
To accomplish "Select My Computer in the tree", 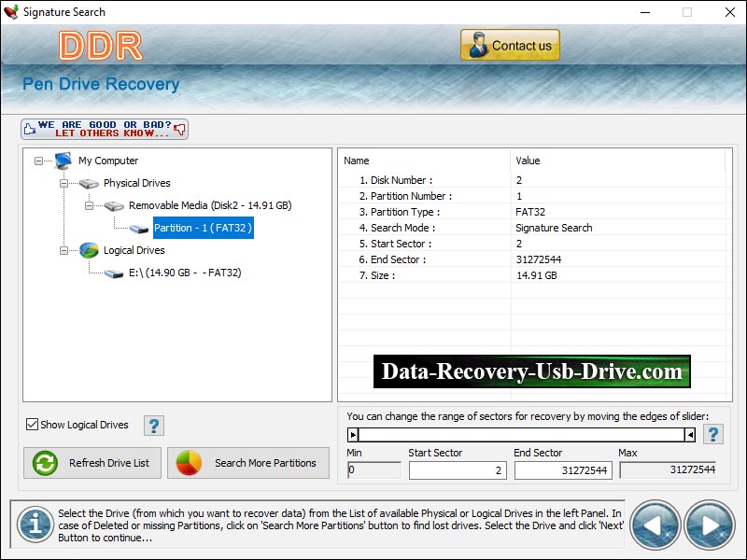I will [x=108, y=161].
